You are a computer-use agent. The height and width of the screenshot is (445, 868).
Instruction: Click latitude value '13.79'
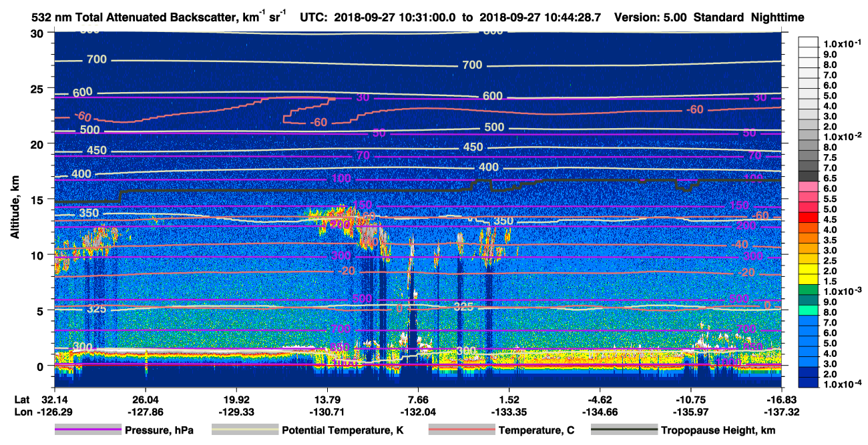327,399
